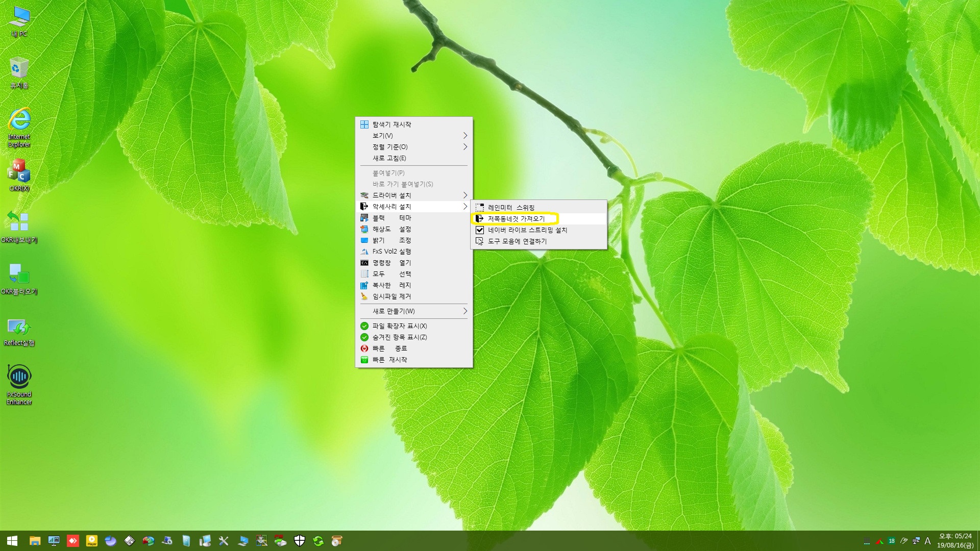The image size is (980, 551).
Task: Toggle 파일 확장자 표시(X) option
Action: tap(414, 326)
